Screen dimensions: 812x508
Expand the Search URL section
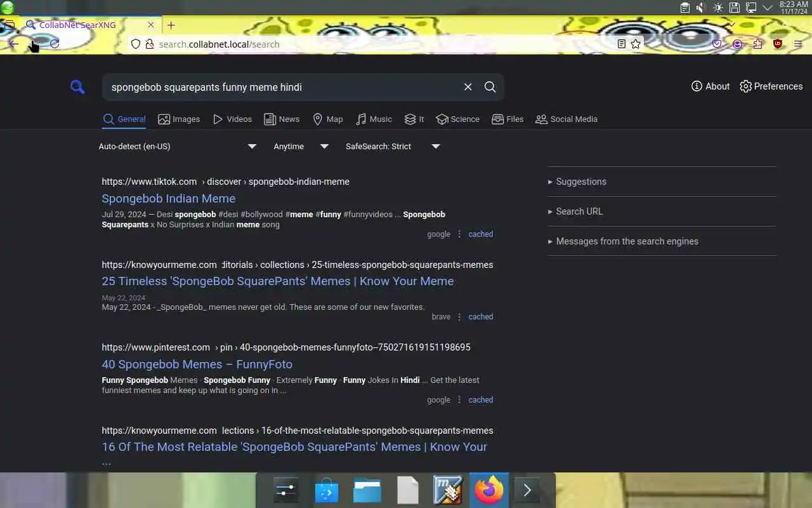pos(662,211)
